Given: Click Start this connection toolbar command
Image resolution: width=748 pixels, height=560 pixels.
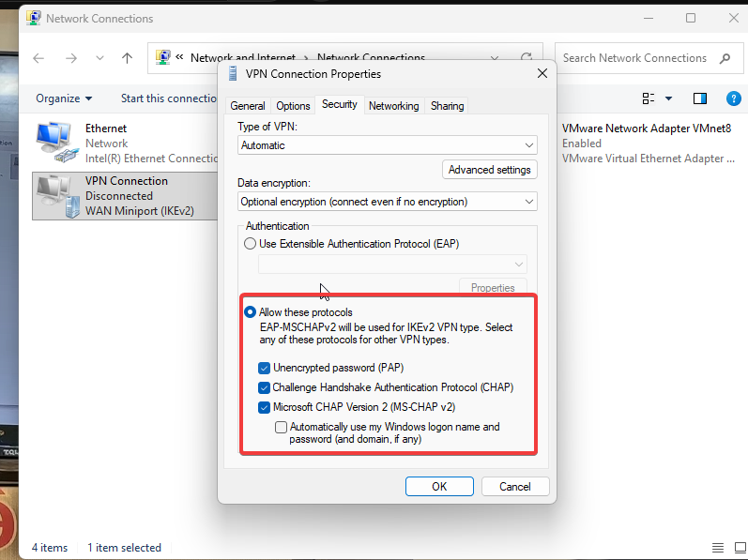Looking at the screenshot, I should click(169, 98).
